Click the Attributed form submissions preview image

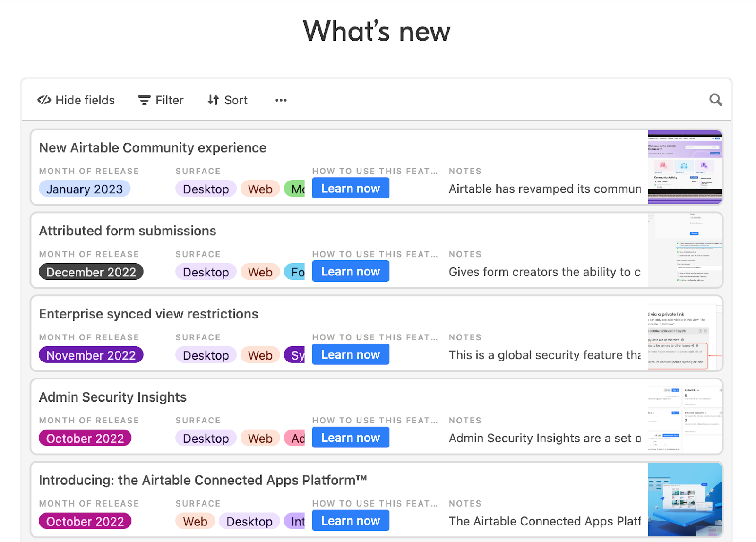pyautogui.click(x=684, y=250)
